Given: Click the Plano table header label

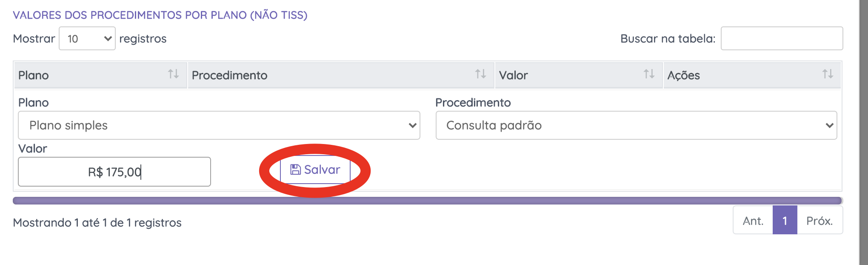Looking at the screenshot, I should tap(34, 75).
